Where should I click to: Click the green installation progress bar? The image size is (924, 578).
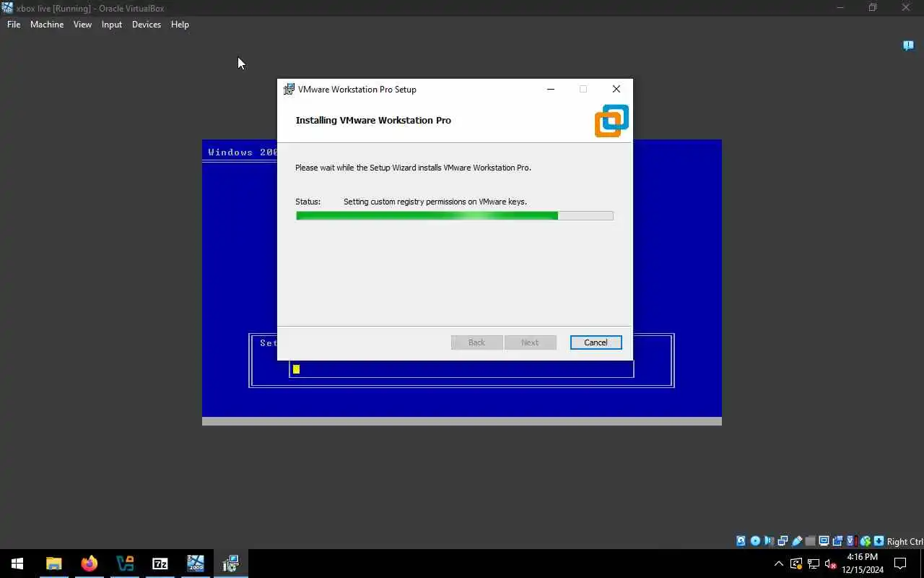(x=454, y=215)
